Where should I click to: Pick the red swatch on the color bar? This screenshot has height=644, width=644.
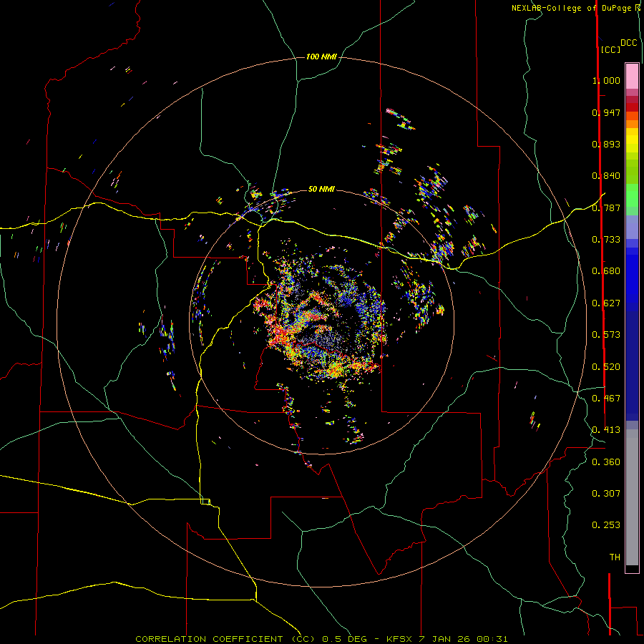click(x=632, y=107)
